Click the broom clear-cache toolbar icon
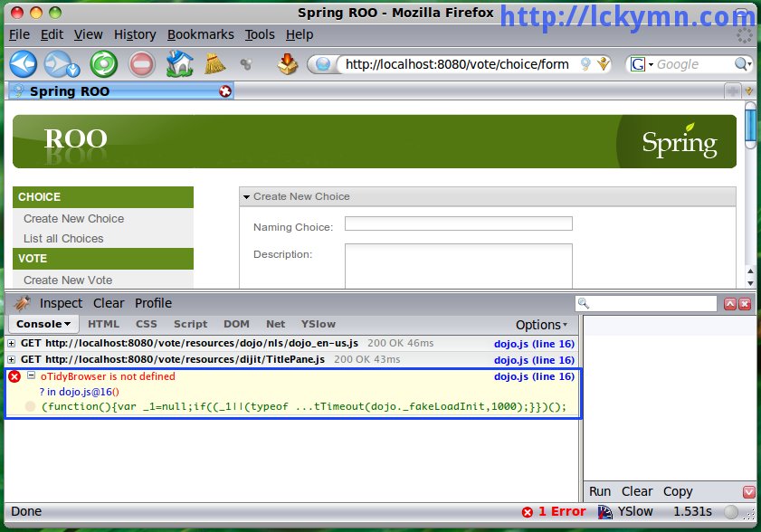This screenshot has height=532, width=761. 214,63
